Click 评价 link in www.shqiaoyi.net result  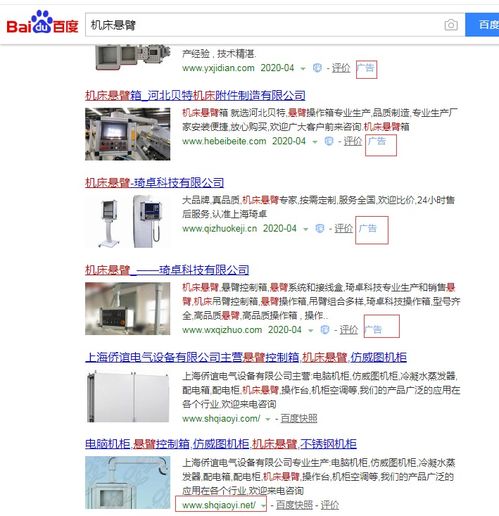330,505
